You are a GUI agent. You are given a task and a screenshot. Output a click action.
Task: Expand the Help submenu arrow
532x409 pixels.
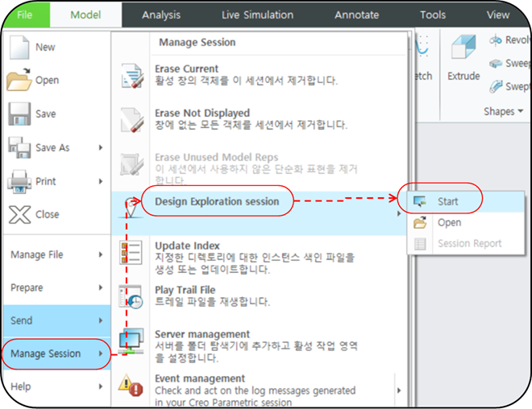click(101, 386)
